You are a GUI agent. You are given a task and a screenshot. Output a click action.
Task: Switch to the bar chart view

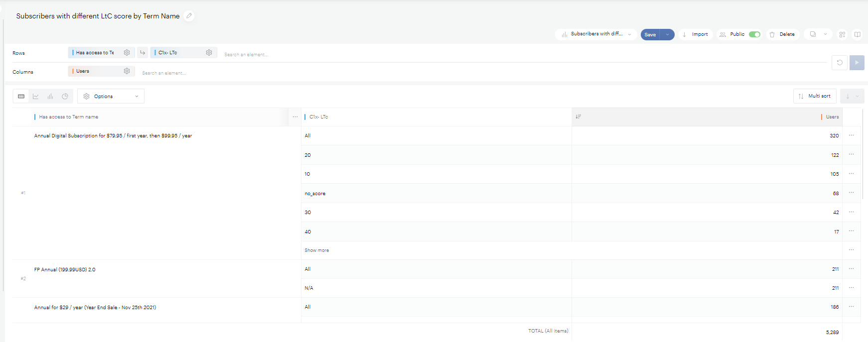(x=50, y=97)
